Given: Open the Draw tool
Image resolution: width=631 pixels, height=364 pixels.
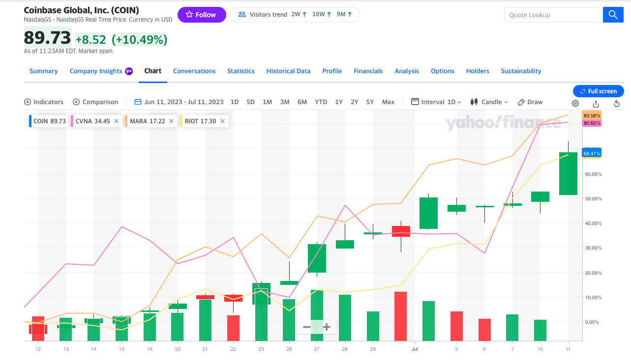Looking at the screenshot, I should coord(530,102).
